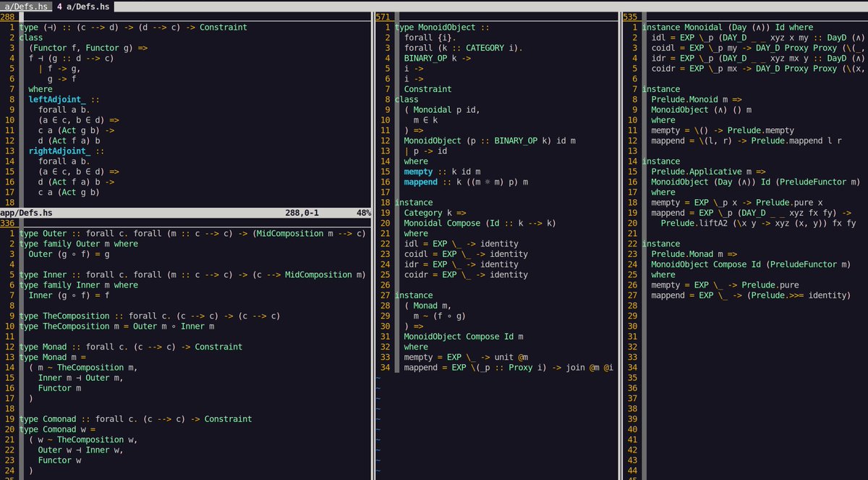
Task: Click a tilde on an empty buffer line
Action: [x=377, y=398]
